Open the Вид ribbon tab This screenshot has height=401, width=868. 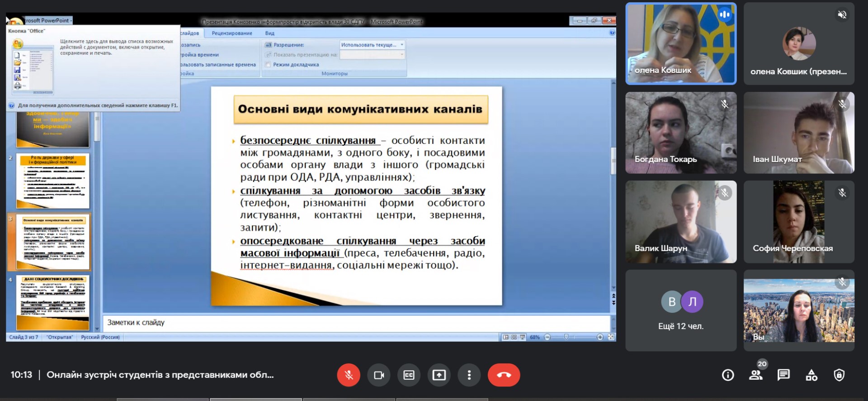click(x=270, y=33)
